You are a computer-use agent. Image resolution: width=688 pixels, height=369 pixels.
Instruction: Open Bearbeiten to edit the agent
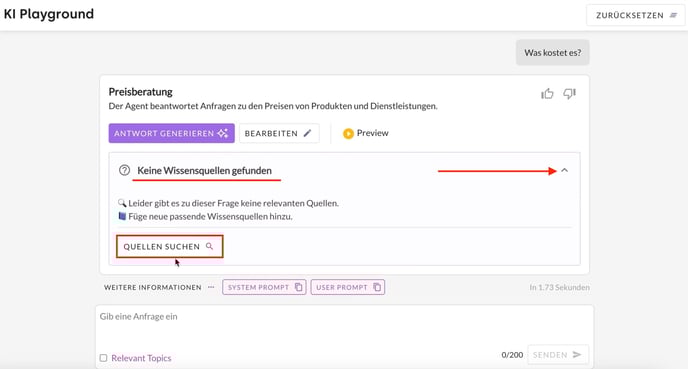point(279,133)
